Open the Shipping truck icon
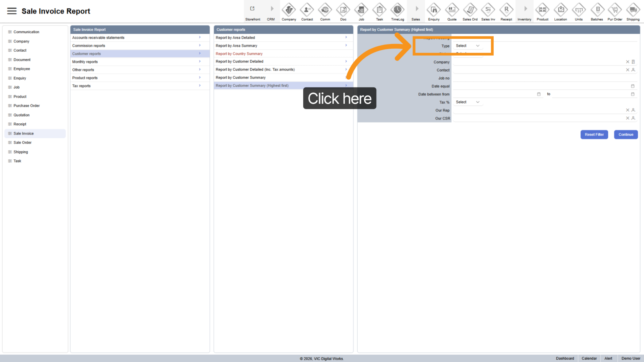 [633, 10]
